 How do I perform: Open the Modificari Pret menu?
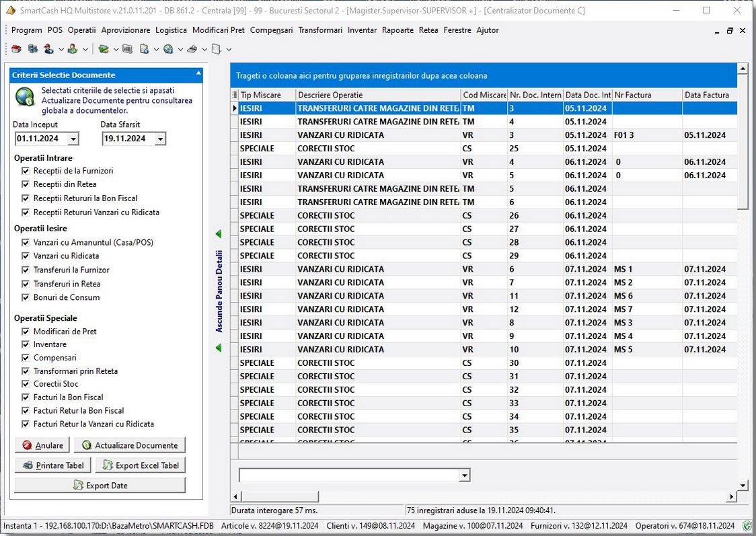[219, 30]
